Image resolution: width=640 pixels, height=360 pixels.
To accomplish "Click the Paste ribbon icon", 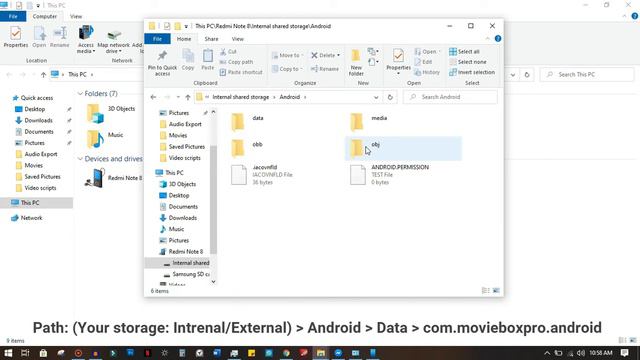I will [x=208, y=60].
